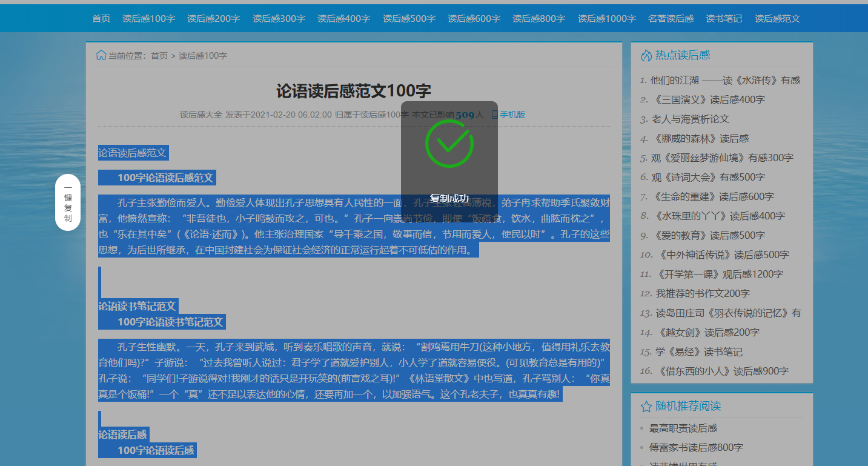
Task: Click 读后感100字 category link after 归属于
Action: coord(385,115)
